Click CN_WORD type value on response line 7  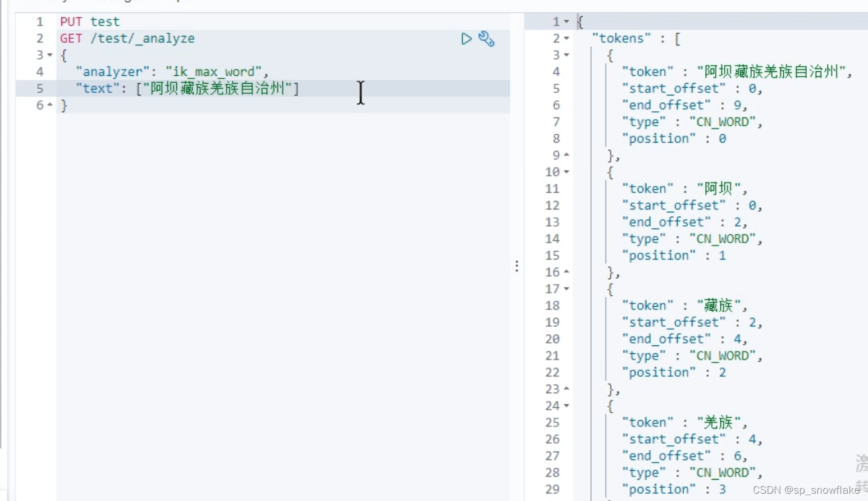click(723, 122)
